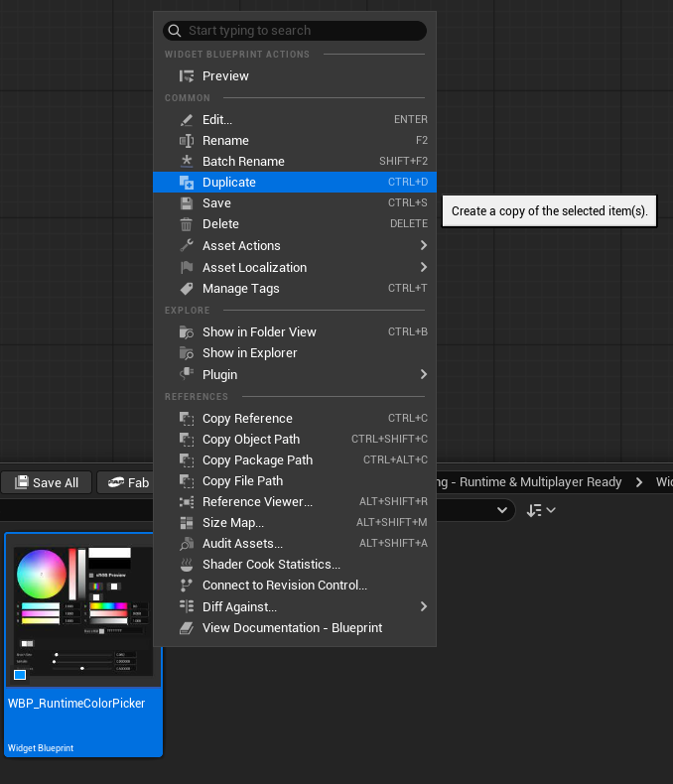This screenshot has width=673, height=784.
Task: Select View Documentation - Blueprint entry
Action: click(x=295, y=628)
